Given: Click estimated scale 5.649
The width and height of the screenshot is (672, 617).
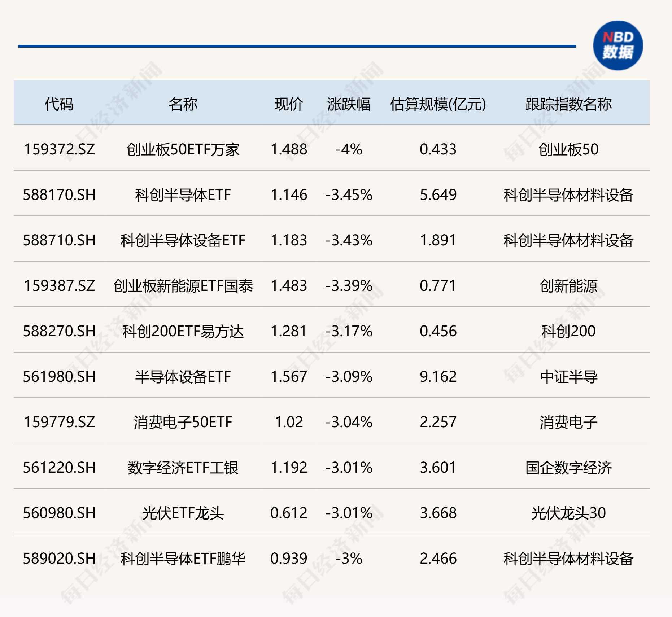Looking at the screenshot, I should [438, 195].
